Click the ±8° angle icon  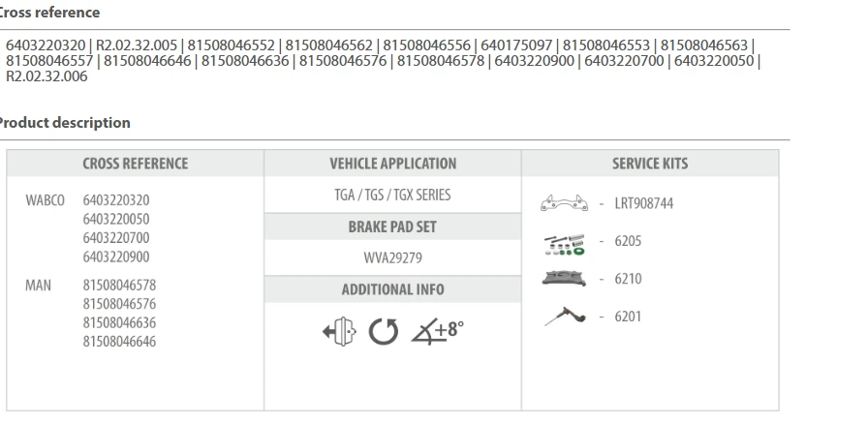pos(438,331)
